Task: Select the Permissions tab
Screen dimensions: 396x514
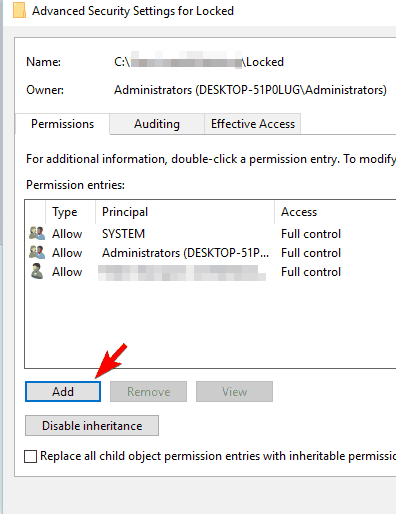Action: coord(62,124)
